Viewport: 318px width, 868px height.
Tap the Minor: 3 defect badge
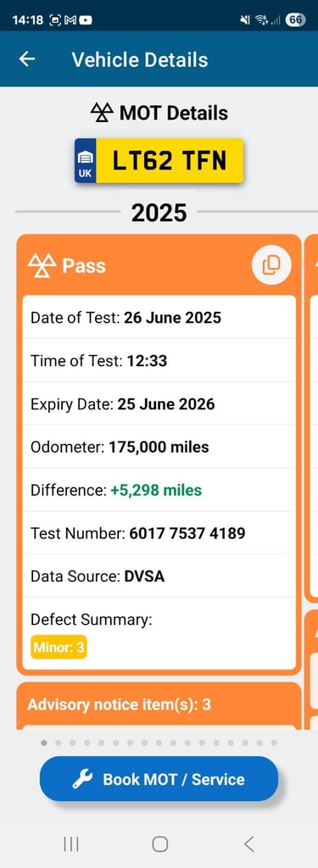[59, 647]
